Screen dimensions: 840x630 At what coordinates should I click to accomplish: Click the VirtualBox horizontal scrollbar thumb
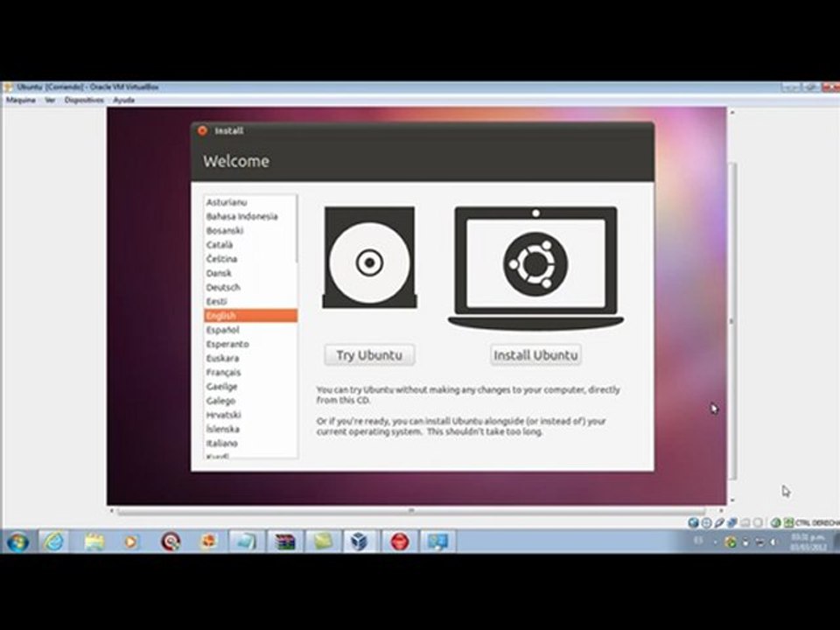click(411, 511)
